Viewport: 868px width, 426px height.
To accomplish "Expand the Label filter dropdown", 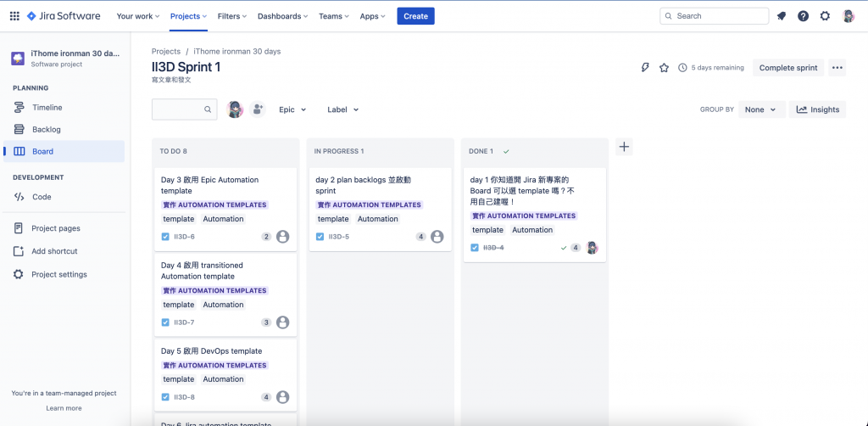I will [x=342, y=109].
